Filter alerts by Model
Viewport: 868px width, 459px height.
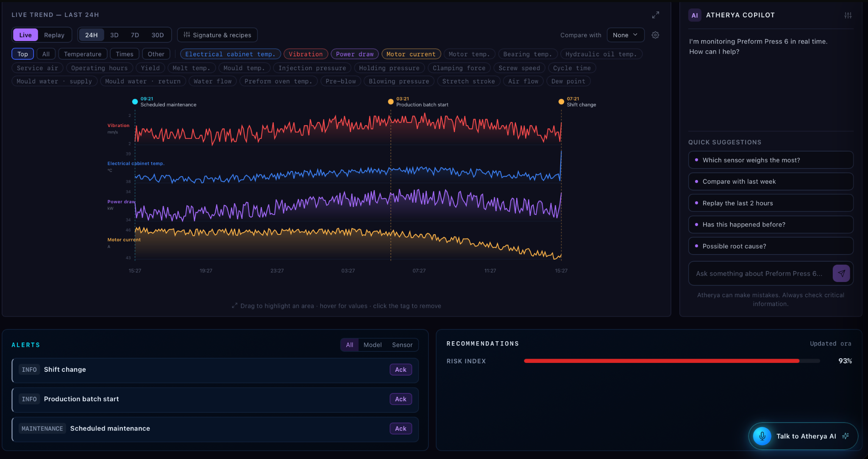click(373, 345)
